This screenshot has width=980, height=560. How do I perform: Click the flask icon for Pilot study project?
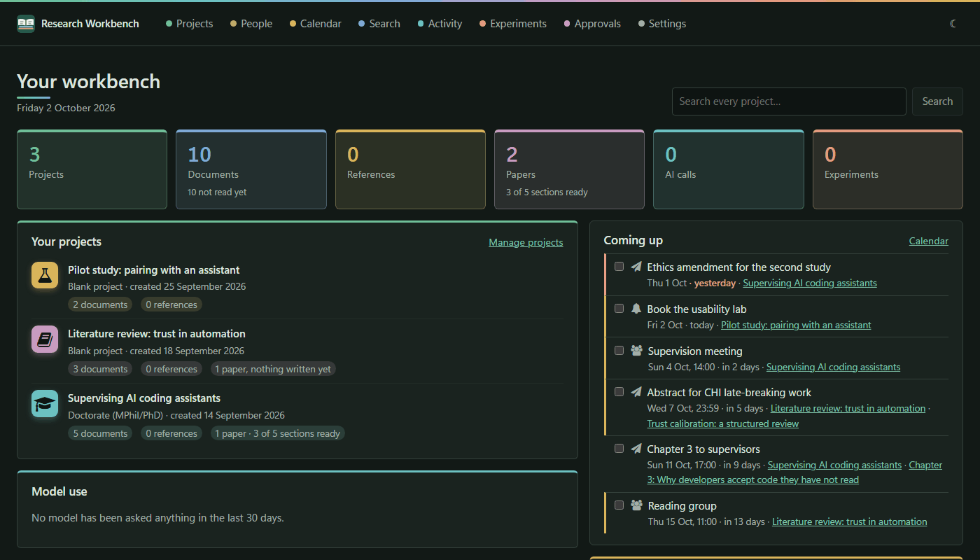[45, 275]
